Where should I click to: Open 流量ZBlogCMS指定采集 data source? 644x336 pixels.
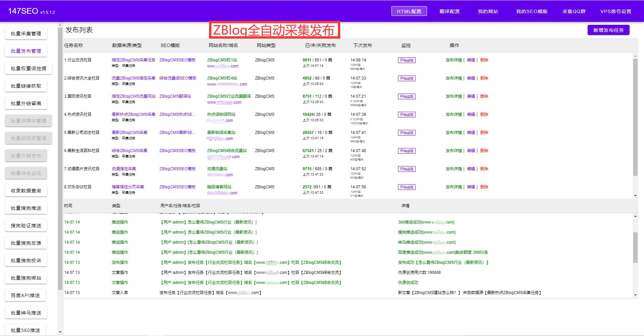point(134,78)
